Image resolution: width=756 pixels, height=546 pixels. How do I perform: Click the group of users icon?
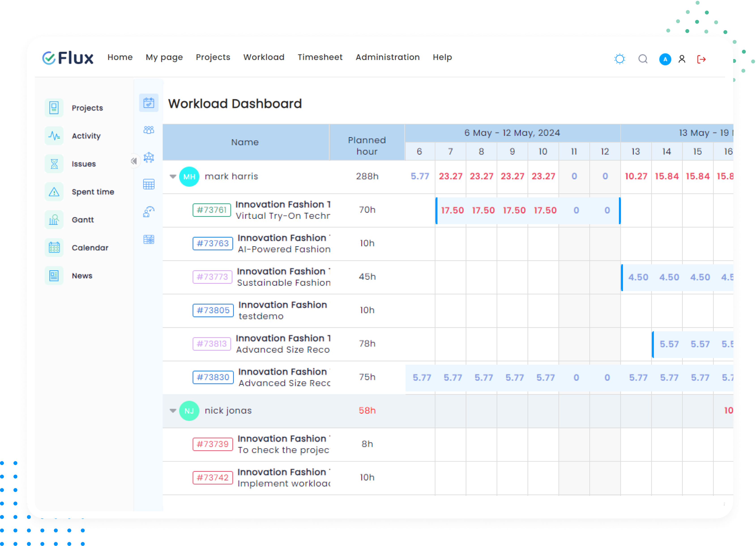coord(149,130)
